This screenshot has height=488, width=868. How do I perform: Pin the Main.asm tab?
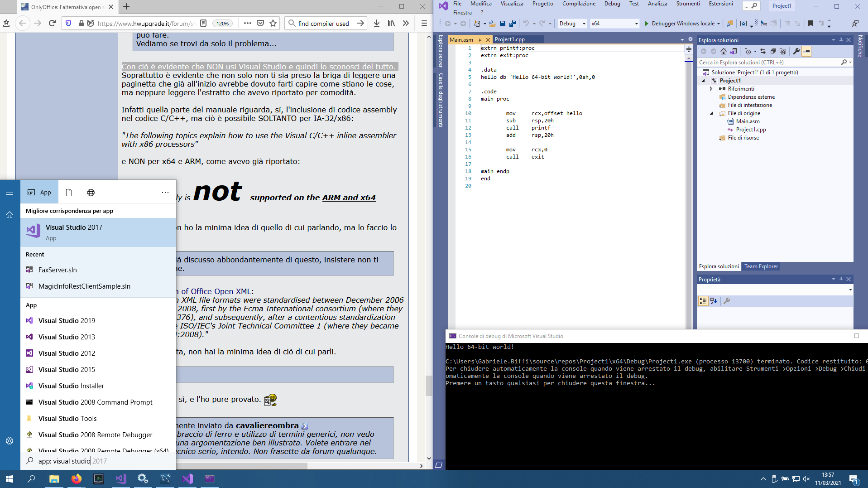480,40
